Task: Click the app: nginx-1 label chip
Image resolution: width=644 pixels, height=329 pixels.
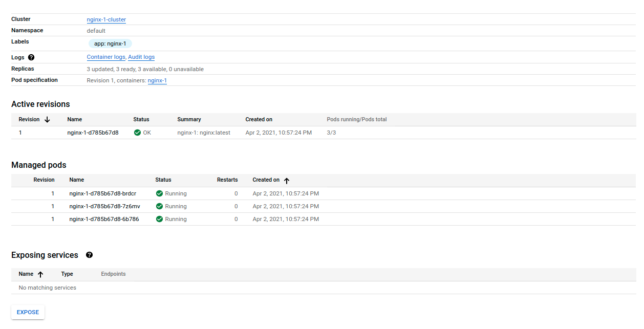Action: 110,43
